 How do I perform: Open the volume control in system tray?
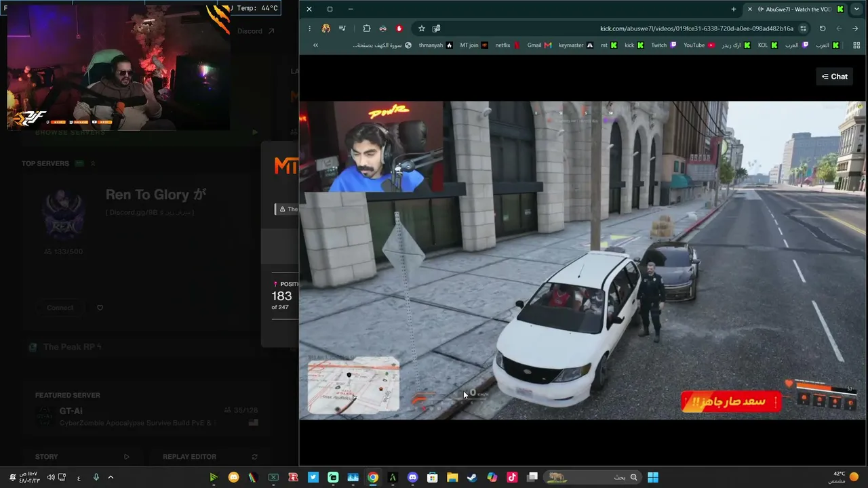(x=51, y=477)
